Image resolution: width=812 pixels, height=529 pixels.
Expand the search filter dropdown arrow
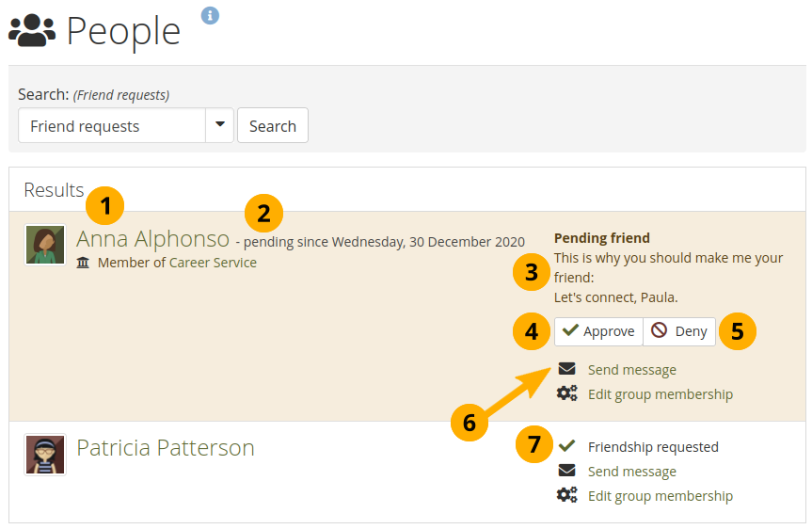[220, 126]
